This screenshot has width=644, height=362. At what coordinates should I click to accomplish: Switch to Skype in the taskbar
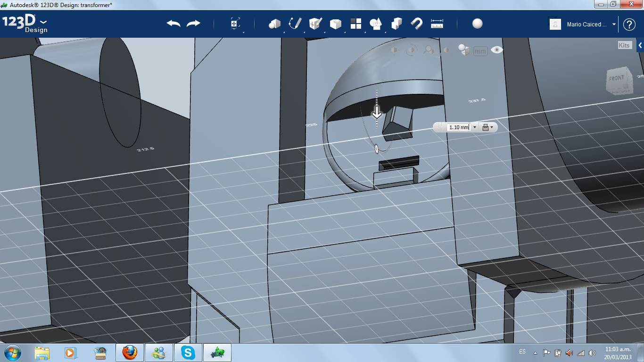[x=188, y=353]
